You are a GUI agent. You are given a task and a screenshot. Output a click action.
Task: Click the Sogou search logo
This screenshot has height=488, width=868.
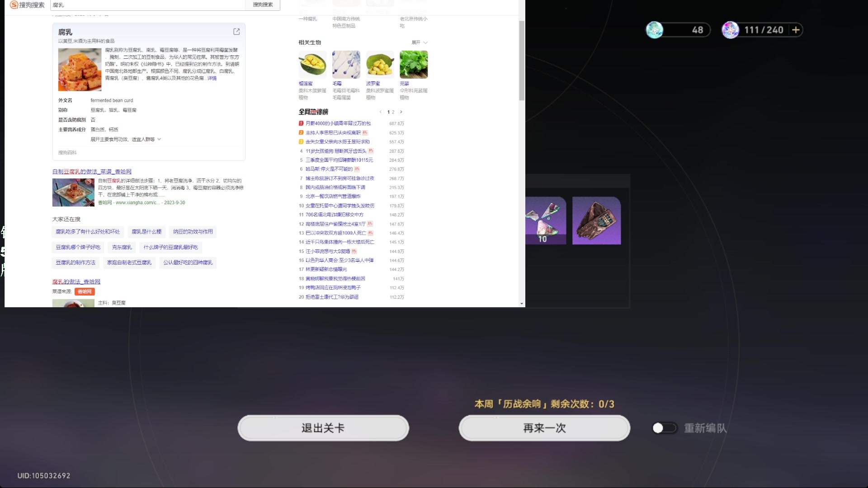click(x=27, y=5)
